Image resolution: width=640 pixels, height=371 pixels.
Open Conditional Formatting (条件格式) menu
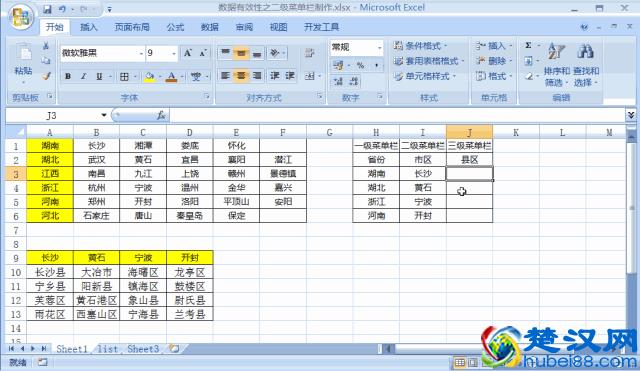point(420,46)
